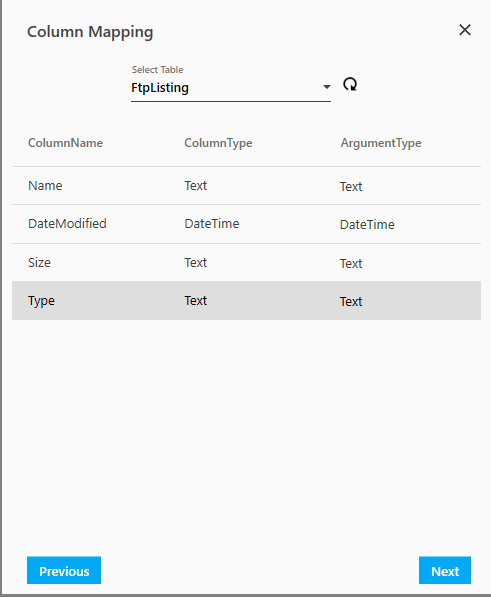Open the Select Table dropdown arrow
Screen dimensions: 491x597
[x=326, y=87]
